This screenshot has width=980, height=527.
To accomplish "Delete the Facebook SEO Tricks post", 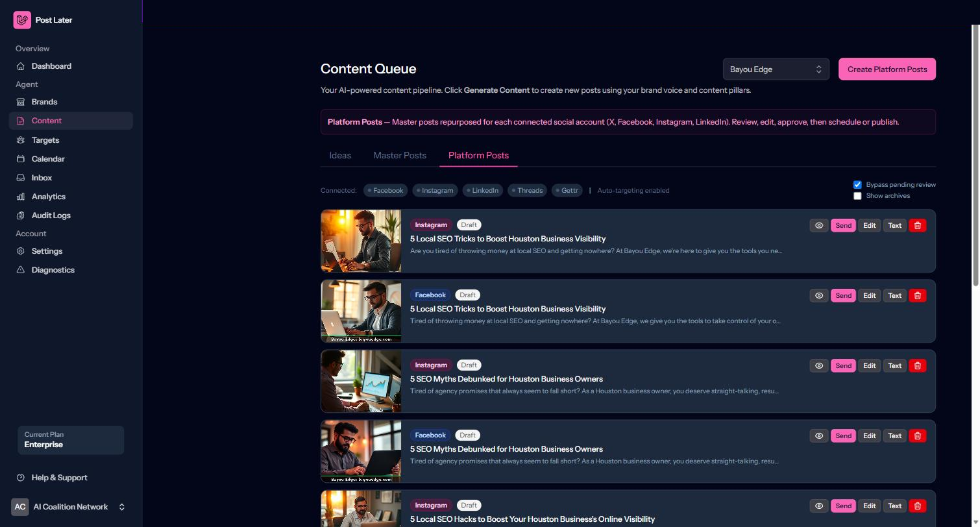I will 918,295.
